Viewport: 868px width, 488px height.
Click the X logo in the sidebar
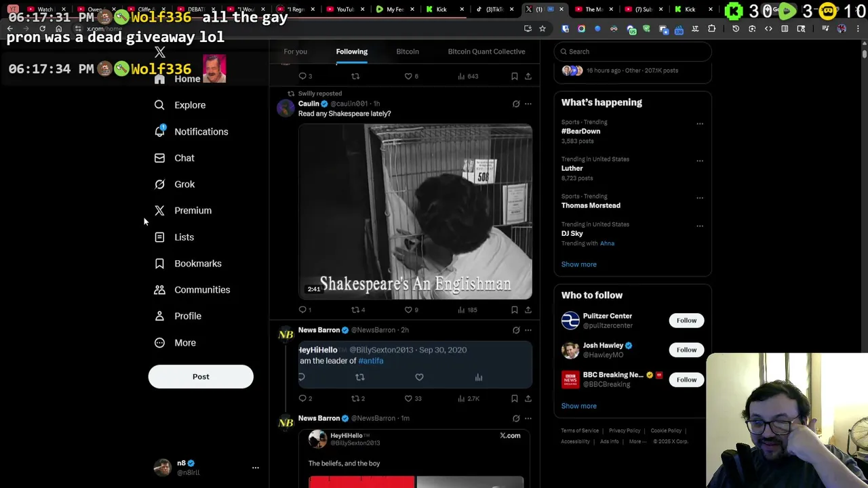pos(160,52)
